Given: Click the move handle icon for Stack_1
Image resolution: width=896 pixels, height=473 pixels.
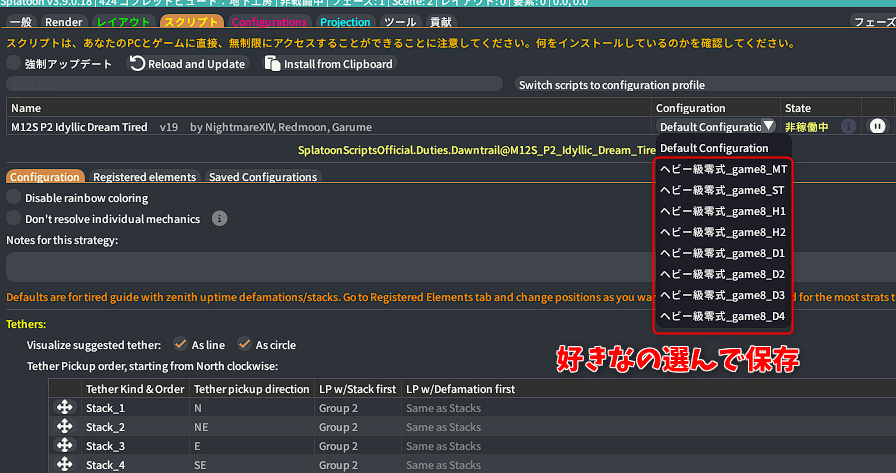Looking at the screenshot, I should point(66,408).
